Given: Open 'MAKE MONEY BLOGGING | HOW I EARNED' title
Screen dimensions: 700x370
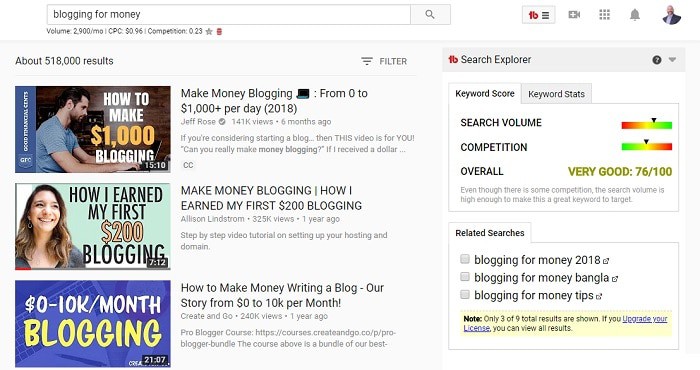Looking at the screenshot, I should click(271, 198).
